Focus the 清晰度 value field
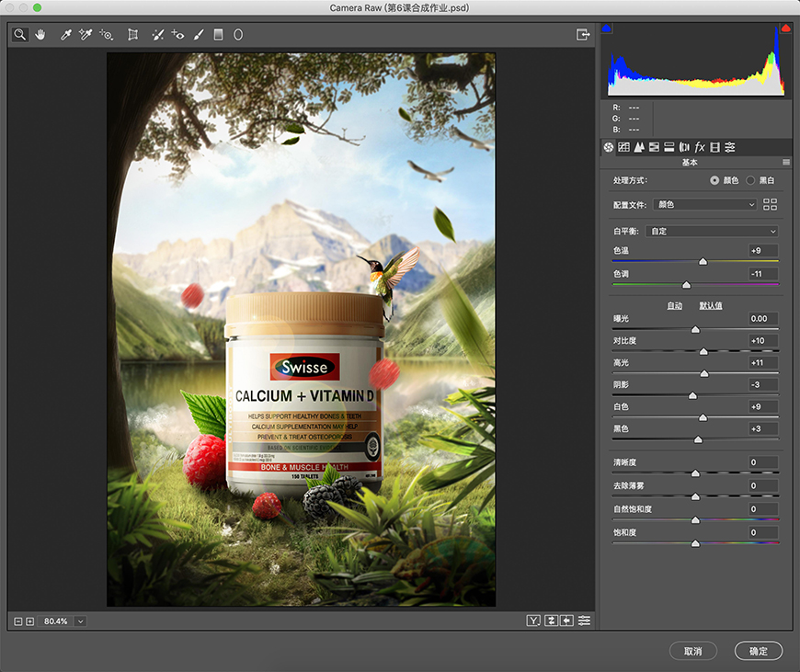Screen dimensions: 800x672 (763, 462)
